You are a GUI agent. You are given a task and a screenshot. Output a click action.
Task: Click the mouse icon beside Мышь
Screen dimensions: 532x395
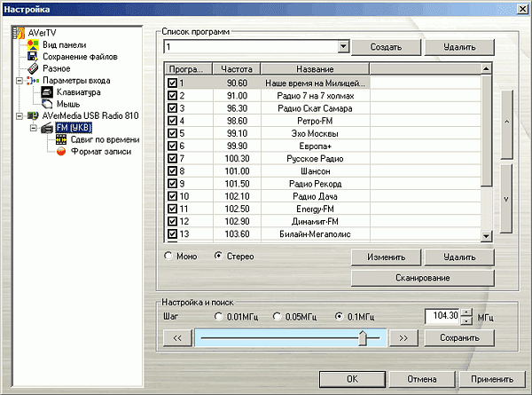tap(47, 104)
